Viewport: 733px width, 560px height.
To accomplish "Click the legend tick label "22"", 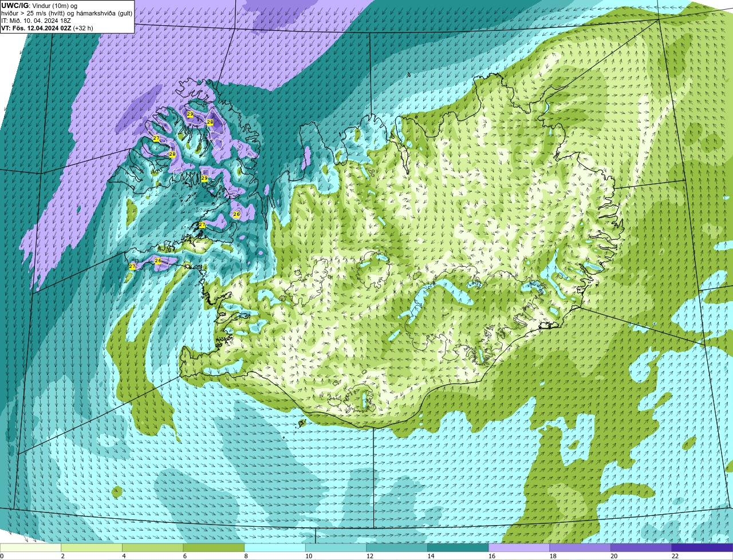I will point(675,556).
